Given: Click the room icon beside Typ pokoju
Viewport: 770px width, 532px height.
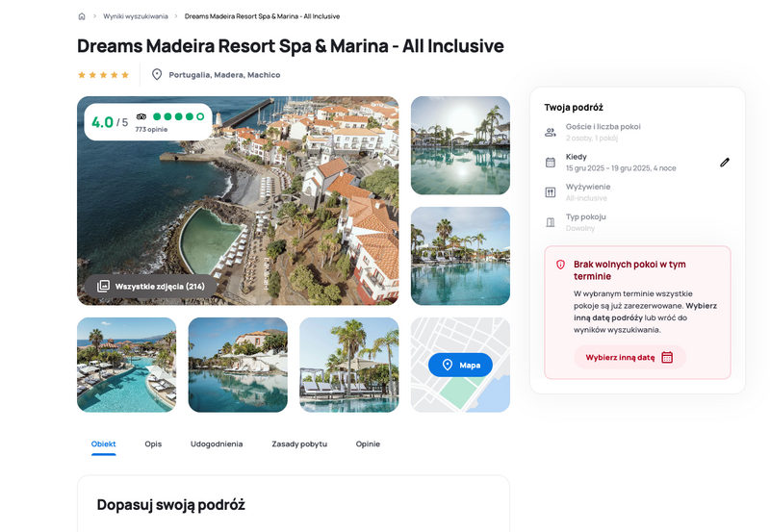Looking at the screenshot, I should [551, 222].
